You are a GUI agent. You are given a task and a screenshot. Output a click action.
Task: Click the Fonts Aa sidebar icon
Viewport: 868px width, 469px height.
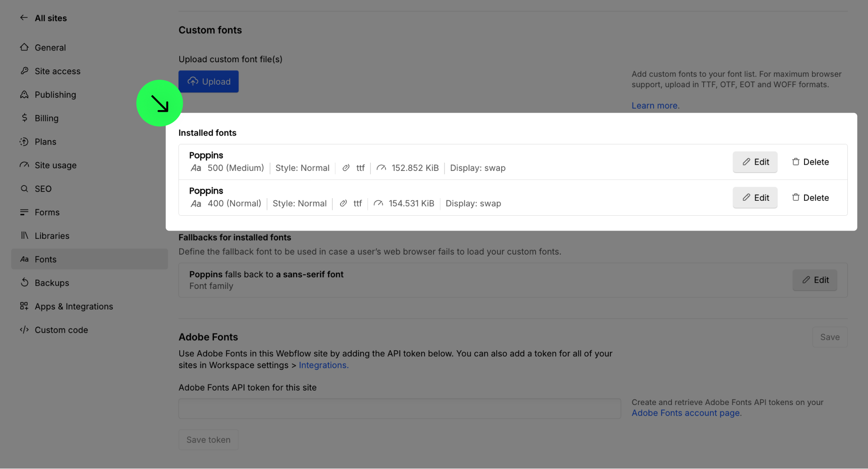click(x=24, y=259)
